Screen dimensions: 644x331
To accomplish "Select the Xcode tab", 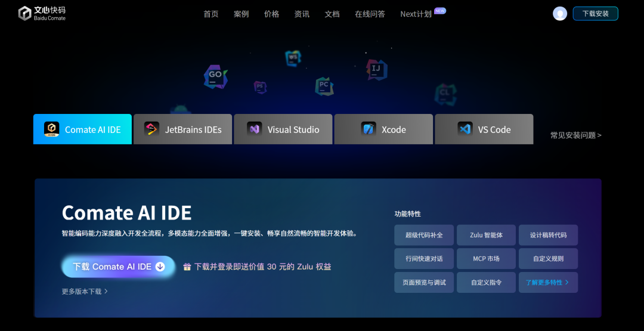I will [x=383, y=129].
